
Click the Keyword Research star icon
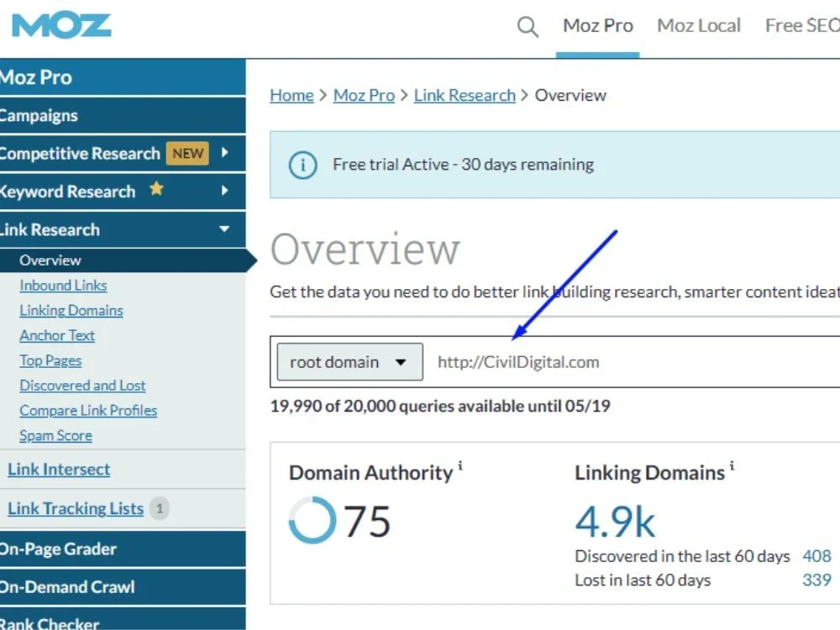pos(156,188)
